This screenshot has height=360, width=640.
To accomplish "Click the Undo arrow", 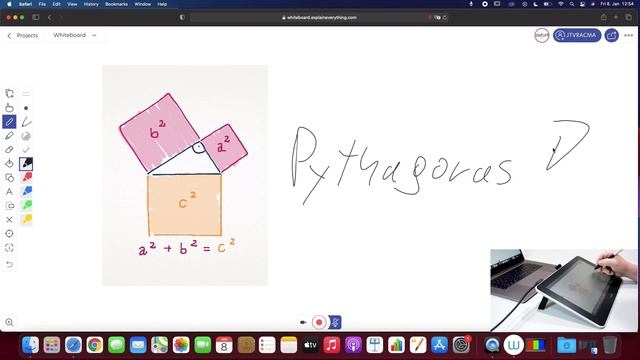I will (x=9, y=264).
